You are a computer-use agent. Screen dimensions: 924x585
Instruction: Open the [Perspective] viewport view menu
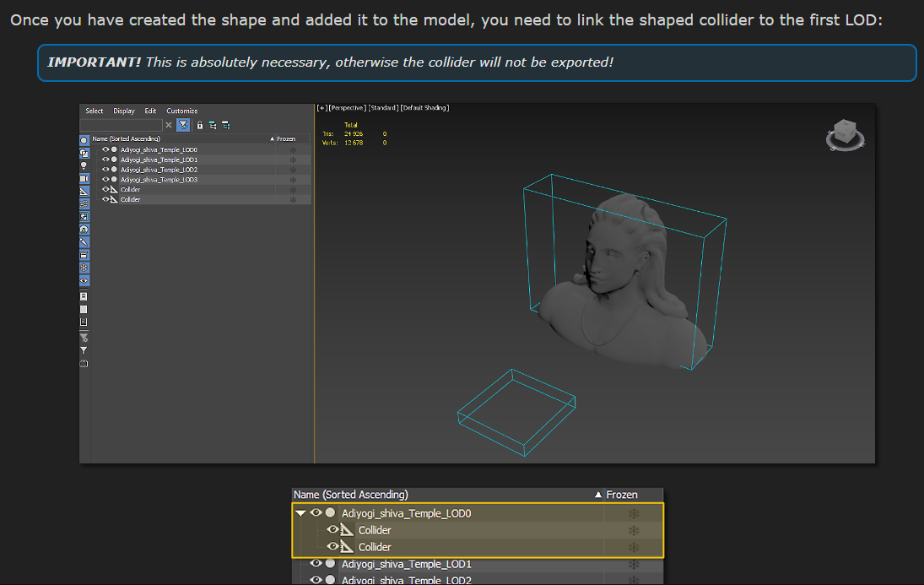click(348, 108)
